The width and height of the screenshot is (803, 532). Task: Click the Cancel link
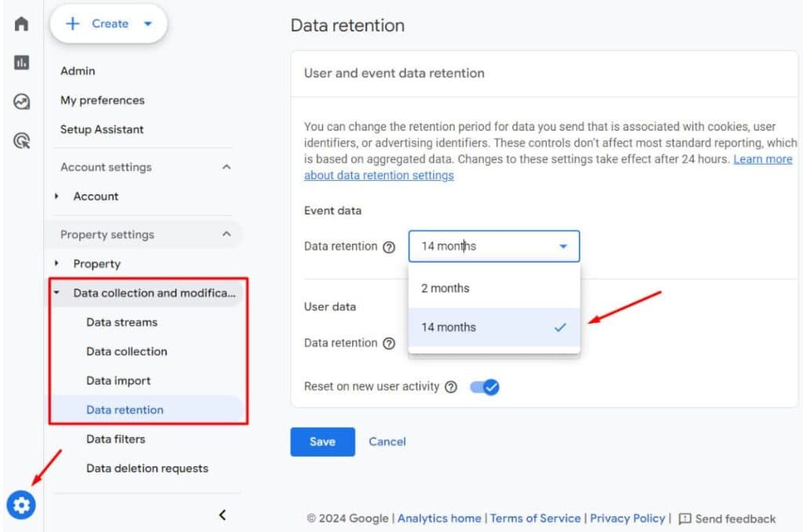click(387, 442)
